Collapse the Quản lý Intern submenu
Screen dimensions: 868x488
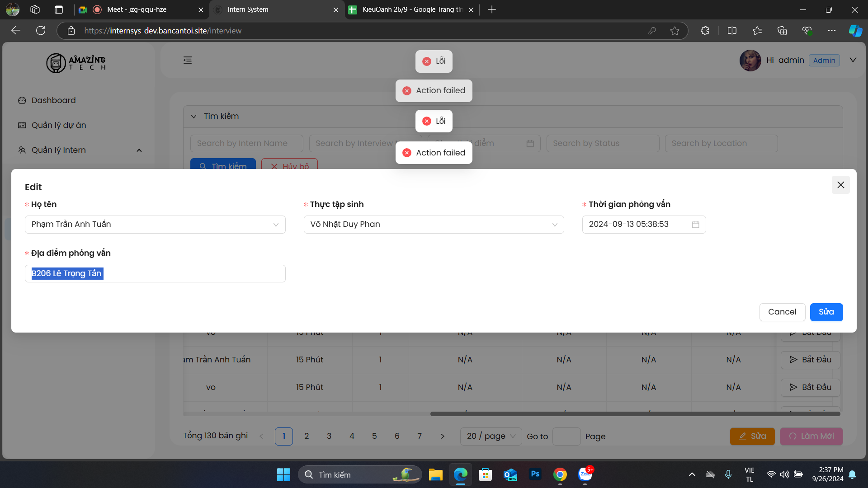[139, 150]
